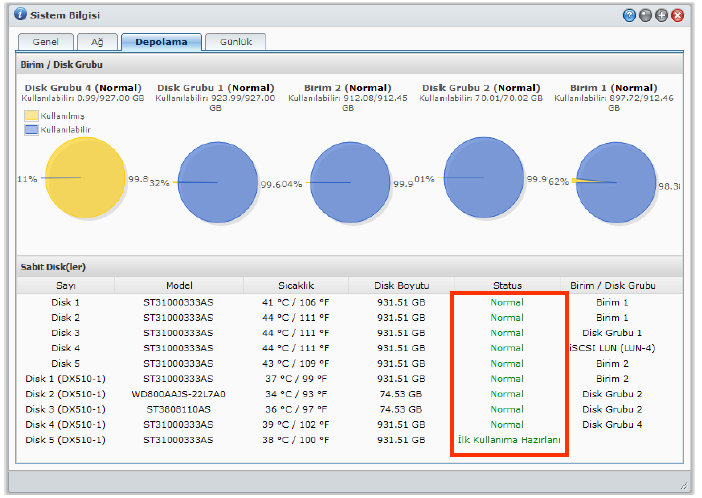Minimize the Sistem Bilgisi window
702x498 pixels.
(x=645, y=16)
